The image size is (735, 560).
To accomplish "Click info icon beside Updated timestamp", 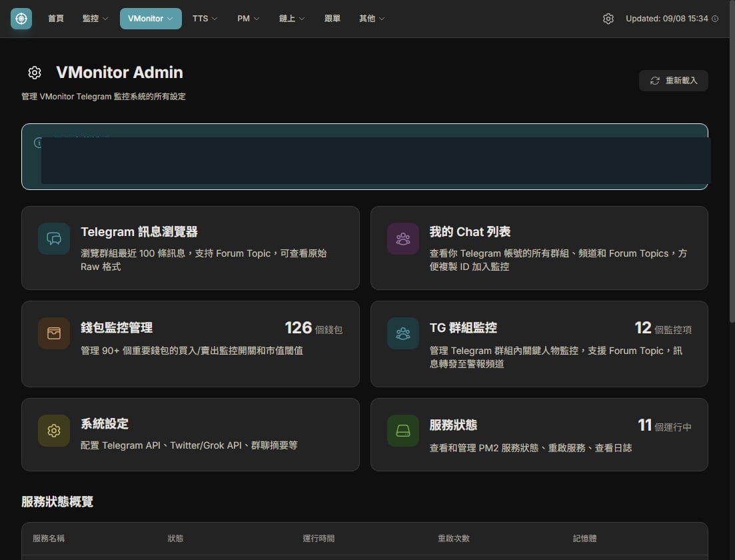I will coord(715,19).
